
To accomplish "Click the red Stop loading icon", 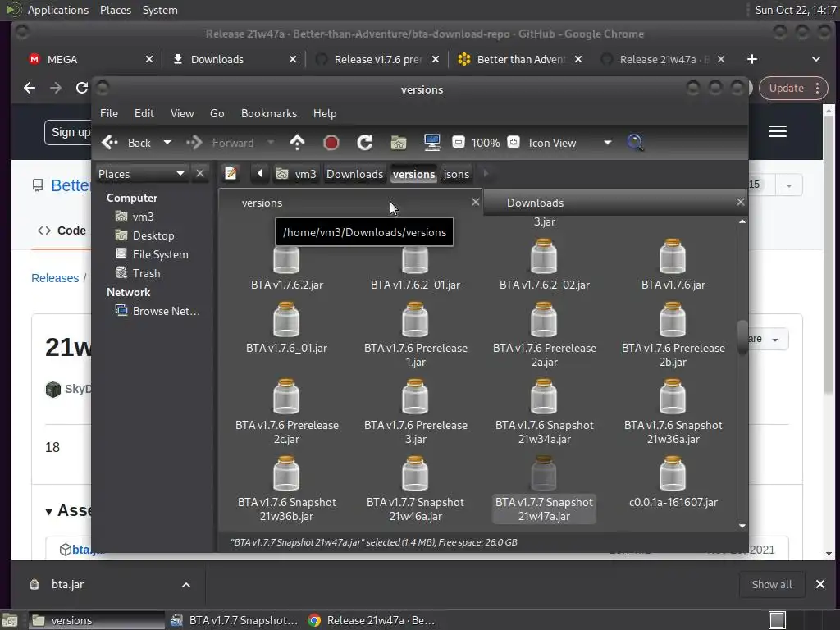I will pyautogui.click(x=331, y=143).
